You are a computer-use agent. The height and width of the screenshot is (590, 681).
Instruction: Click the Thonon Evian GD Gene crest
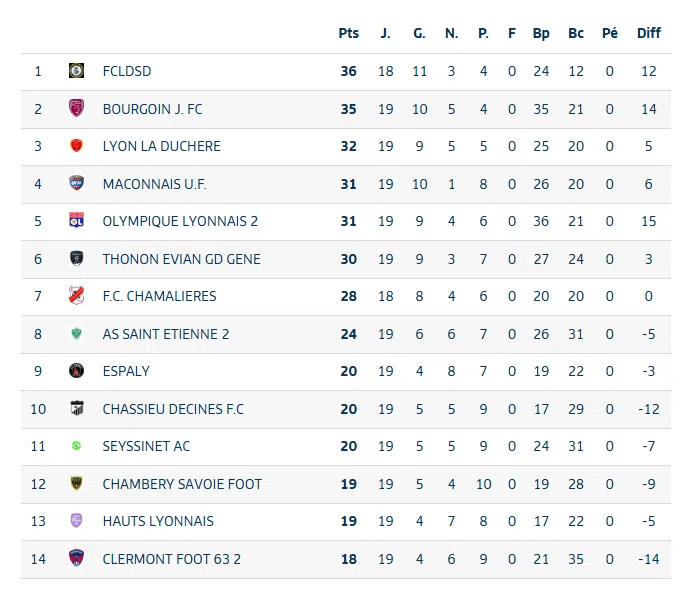tap(76, 259)
